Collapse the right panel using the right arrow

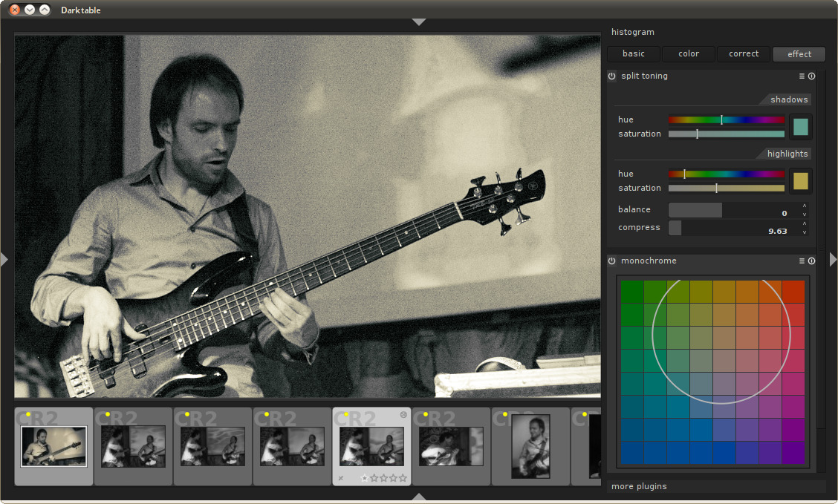coord(833,260)
